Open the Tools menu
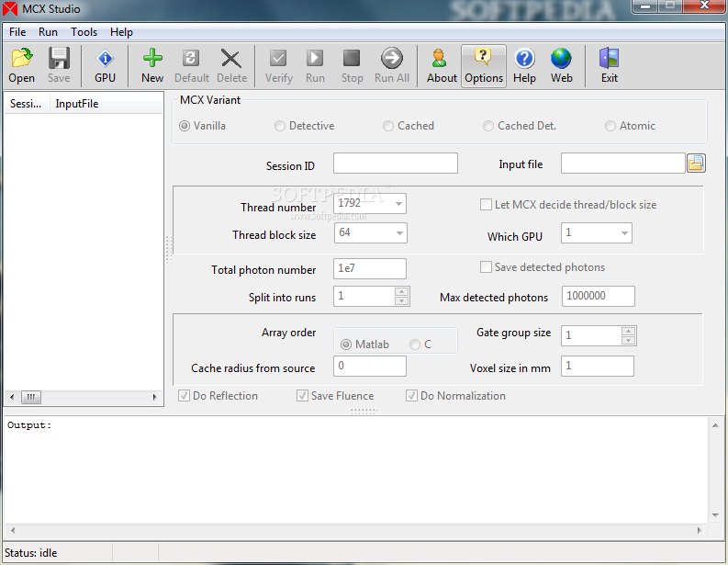Image resolution: width=728 pixels, height=565 pixels. click(x=84, y=32)
